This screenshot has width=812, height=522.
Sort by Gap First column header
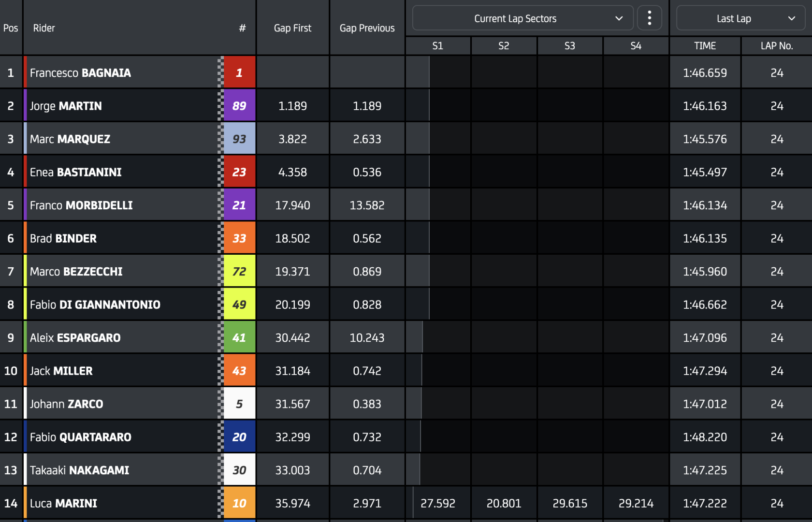(292, 28)
